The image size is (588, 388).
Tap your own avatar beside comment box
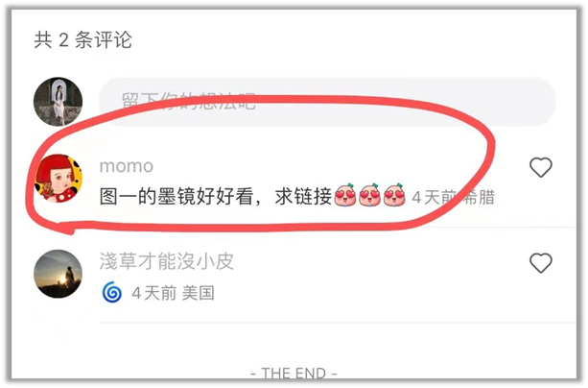click(59, 102)
